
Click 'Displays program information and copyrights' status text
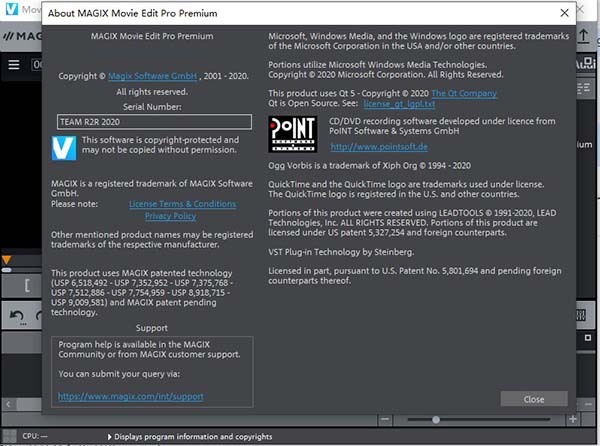click(193, 436)
